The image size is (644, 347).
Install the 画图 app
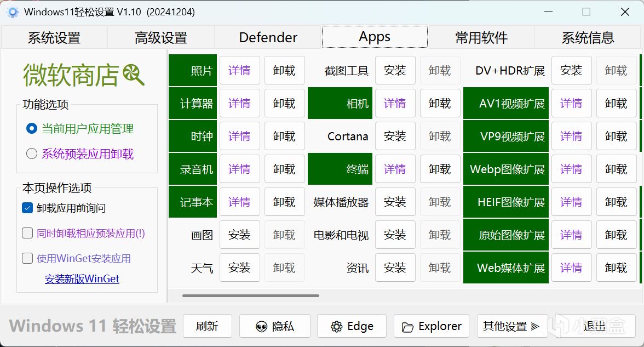(239, 235)
